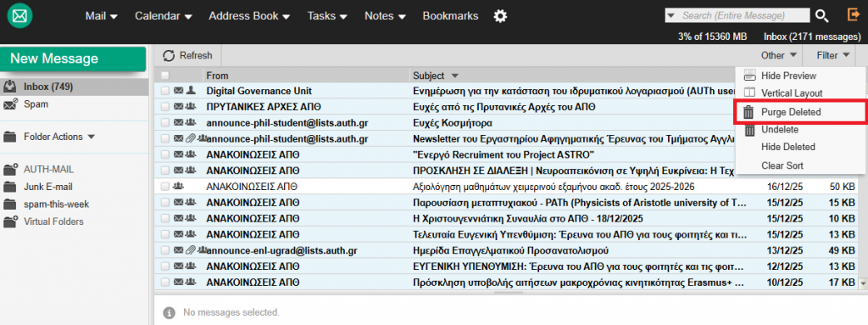This screenshot has width=868, height=325.
Task: Click the Inbox folder icon
Action: [9, 87]
